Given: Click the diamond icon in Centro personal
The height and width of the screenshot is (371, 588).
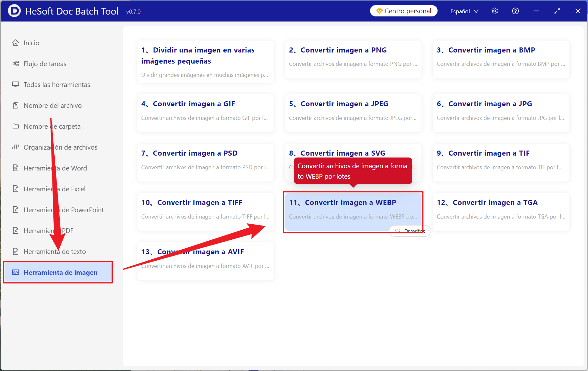Looking at the screenshot, I should (379, 11).
